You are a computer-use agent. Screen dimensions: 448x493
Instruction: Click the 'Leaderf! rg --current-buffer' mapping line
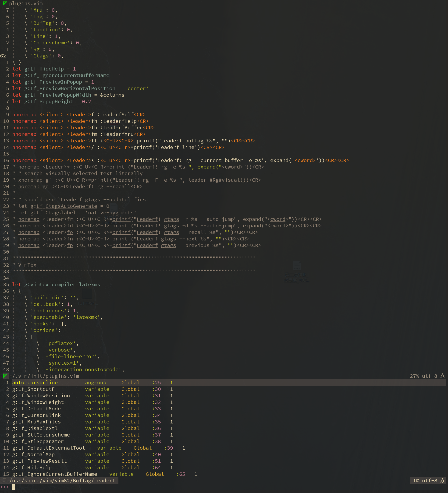pos(181,160)
